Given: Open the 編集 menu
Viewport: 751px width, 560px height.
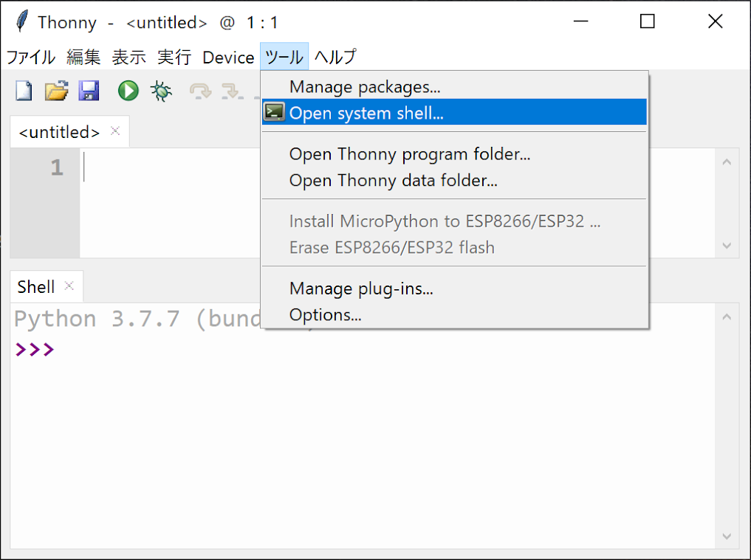Looking at the screenshot, I should pyautogui.click(x=83, y=57).
